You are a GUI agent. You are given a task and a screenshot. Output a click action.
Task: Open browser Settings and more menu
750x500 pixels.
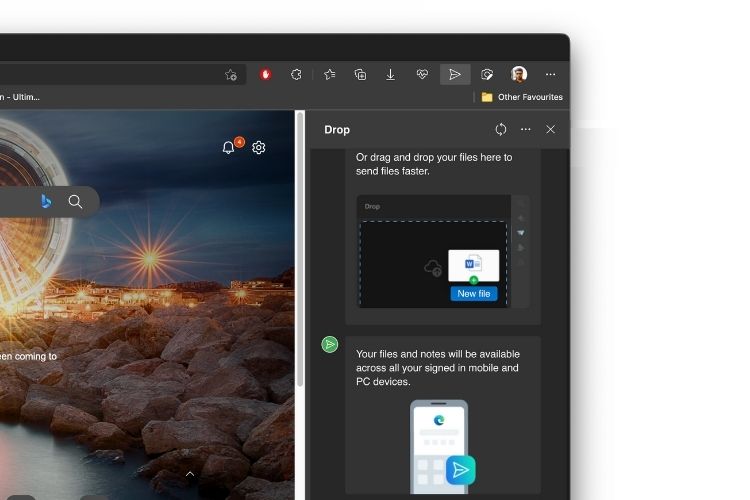click(x=551, y=75)
